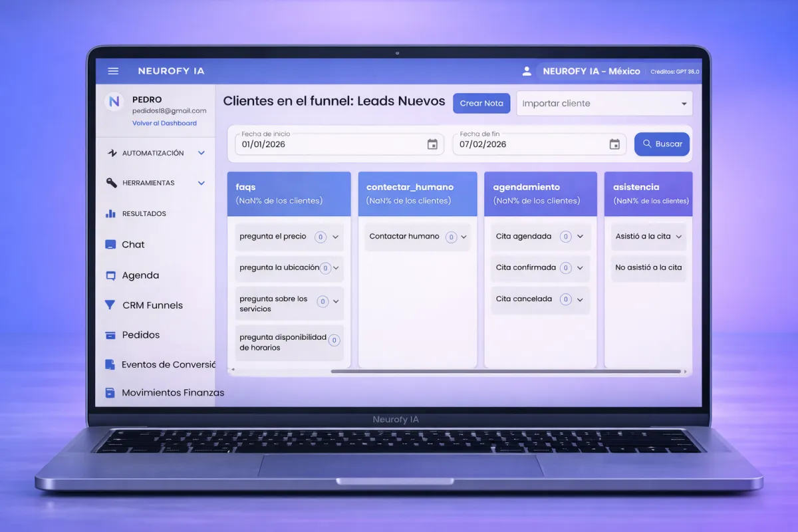
Task: Expand the pregunta sobre los servicios card
Action: click(x=336, y=301)
